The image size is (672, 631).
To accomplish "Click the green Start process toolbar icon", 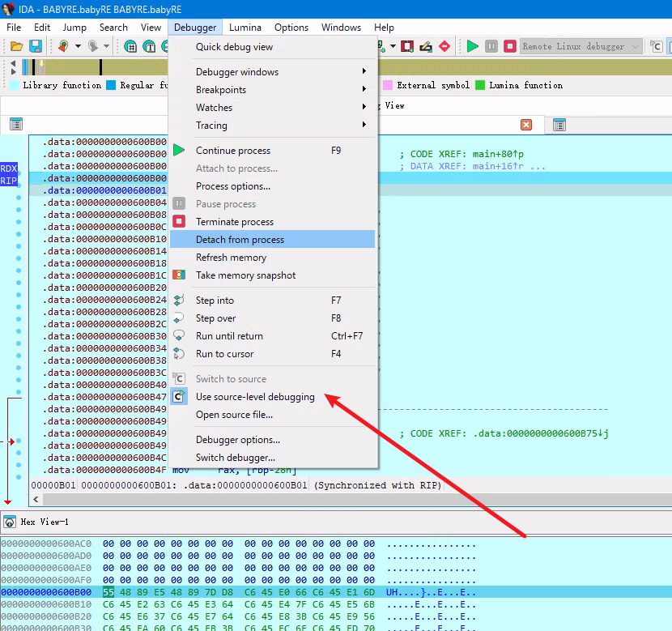I will tap(473, 46).
